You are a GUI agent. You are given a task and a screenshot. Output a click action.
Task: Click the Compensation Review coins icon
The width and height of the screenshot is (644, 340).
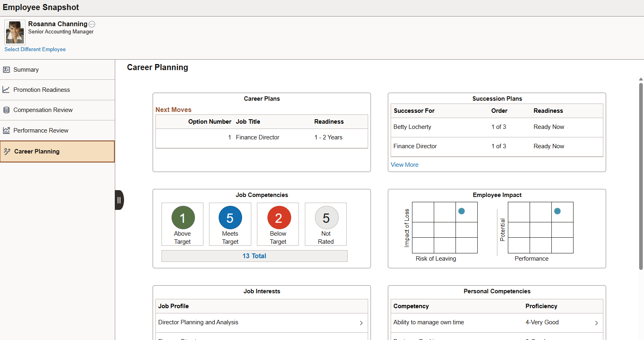(6, 110)
